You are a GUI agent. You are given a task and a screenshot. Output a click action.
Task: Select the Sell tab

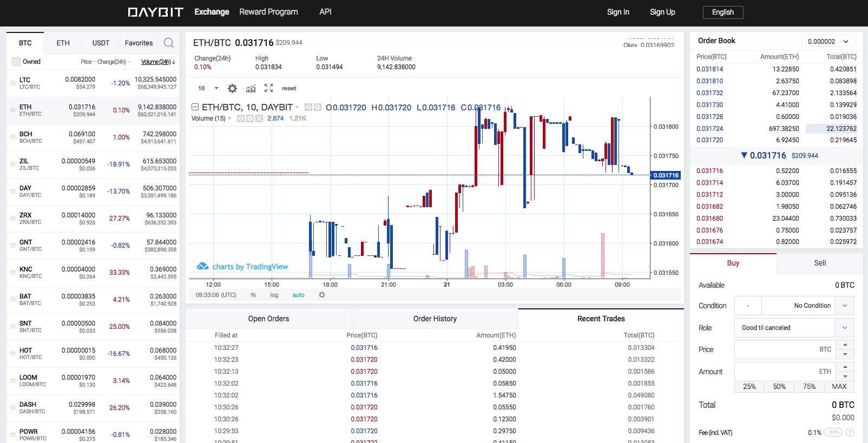(x=820, y=263)
